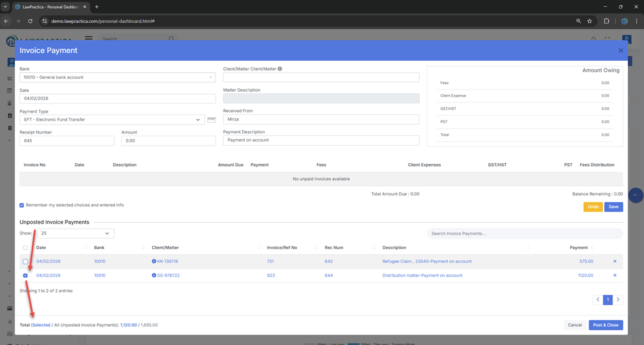
Task: Delete the 575.00 payment row with X
Action: [615, 261]
